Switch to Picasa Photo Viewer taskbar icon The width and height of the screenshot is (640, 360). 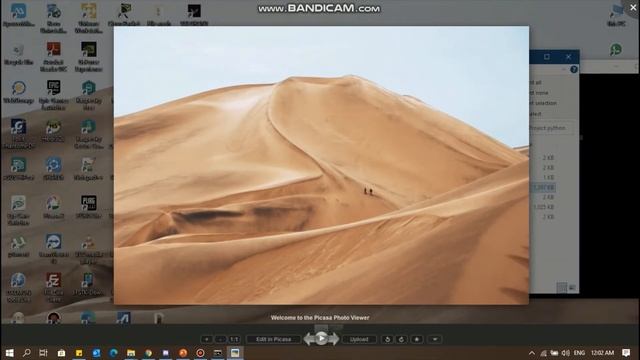235,353
